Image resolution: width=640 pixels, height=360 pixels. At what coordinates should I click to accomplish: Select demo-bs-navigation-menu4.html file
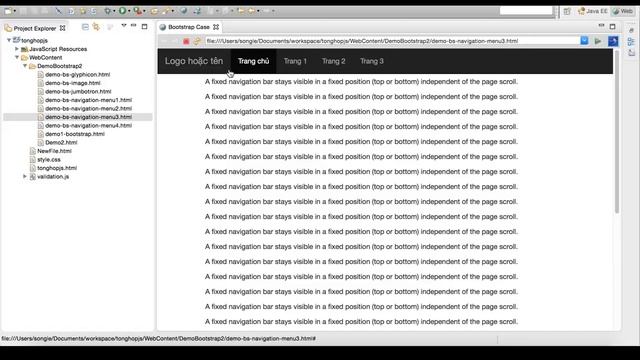[88, 126]
